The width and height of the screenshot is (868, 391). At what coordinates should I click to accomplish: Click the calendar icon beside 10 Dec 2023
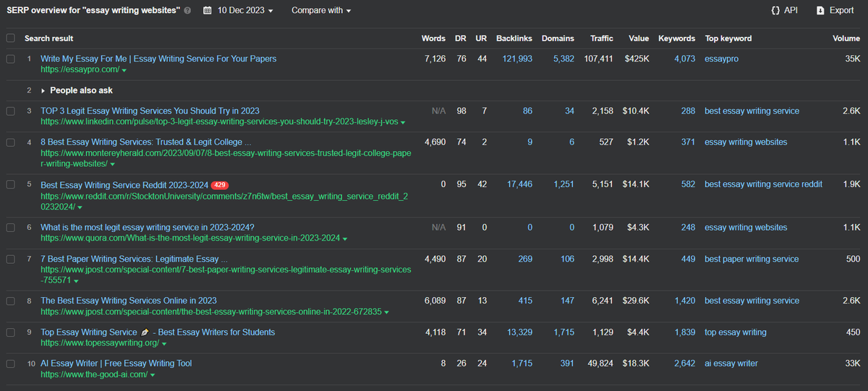(208, 11)
